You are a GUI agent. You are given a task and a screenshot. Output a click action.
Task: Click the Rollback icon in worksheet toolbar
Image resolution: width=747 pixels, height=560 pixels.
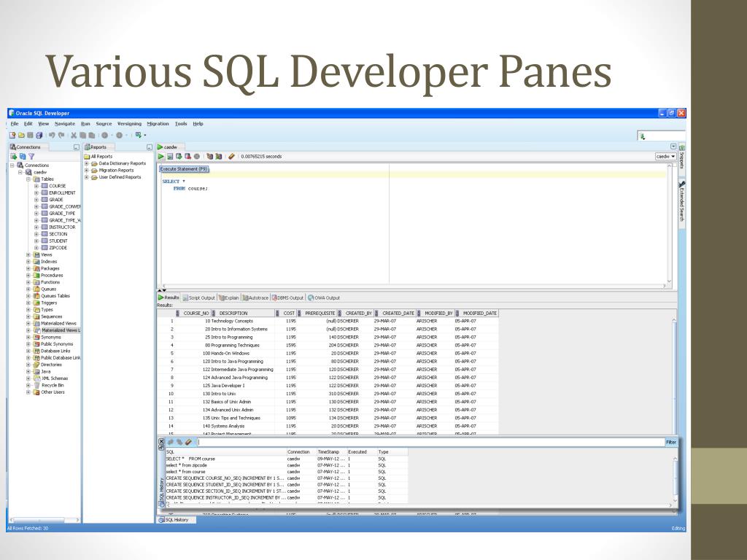(x=187, y=156)
